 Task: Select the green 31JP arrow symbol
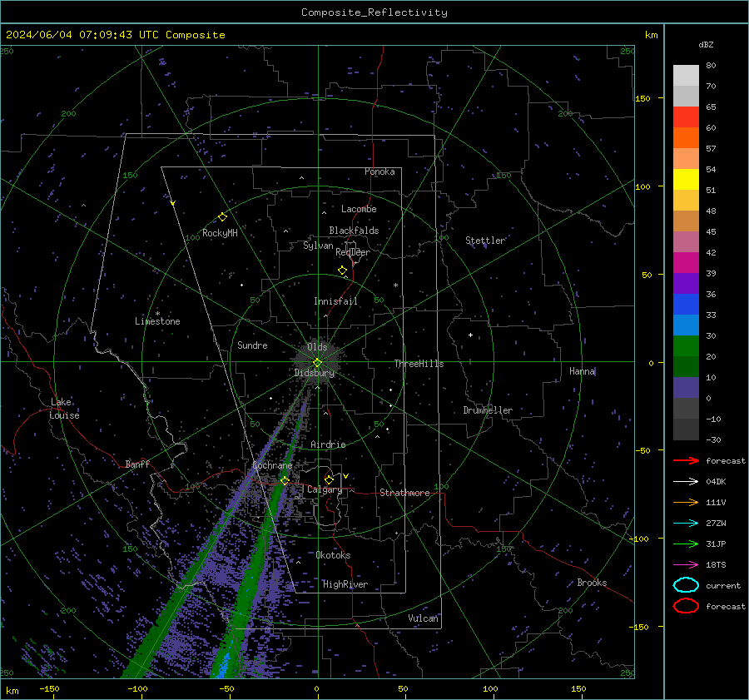pos(686,544)
